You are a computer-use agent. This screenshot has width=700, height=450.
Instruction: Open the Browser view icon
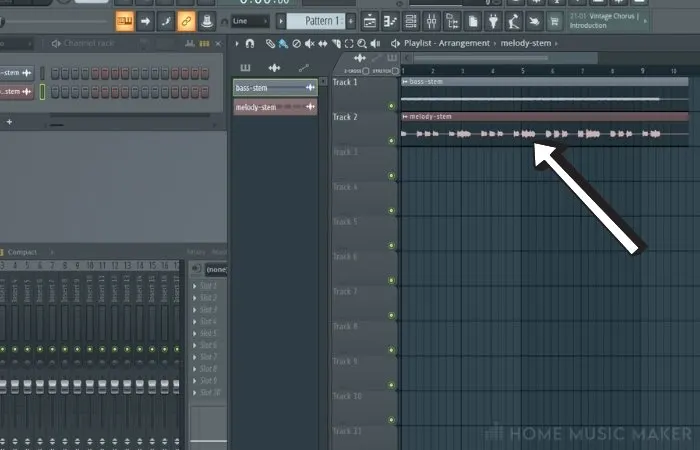452,21
